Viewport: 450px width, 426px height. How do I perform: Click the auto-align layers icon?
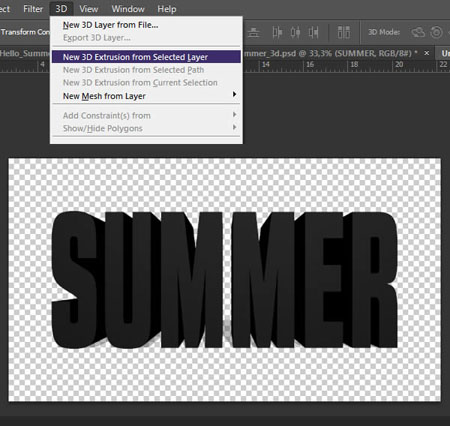pyautogui.click(x=344, y=32)
